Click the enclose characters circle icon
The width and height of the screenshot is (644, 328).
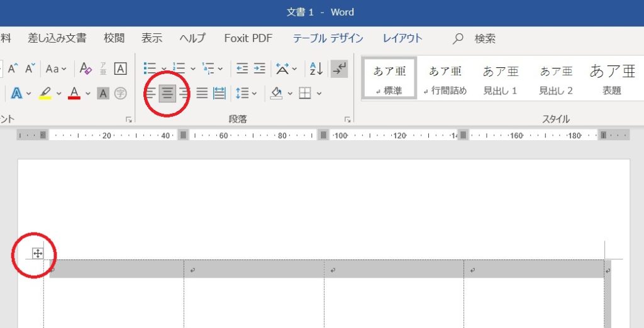(x=120, y=94)
